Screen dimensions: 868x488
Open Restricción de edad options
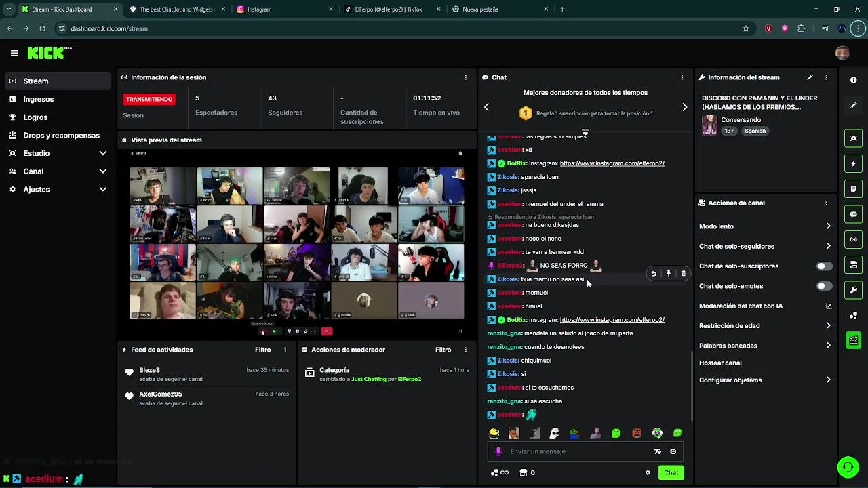point(765,326)
